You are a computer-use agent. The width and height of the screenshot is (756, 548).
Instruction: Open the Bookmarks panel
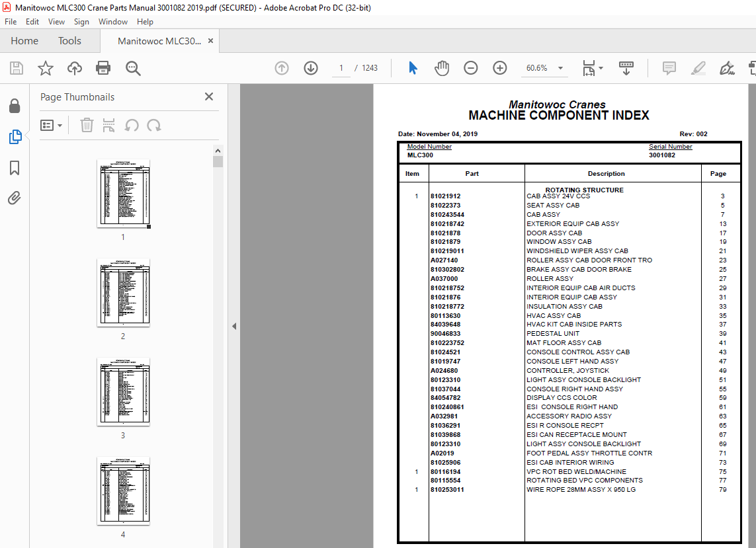click(15, 168)
